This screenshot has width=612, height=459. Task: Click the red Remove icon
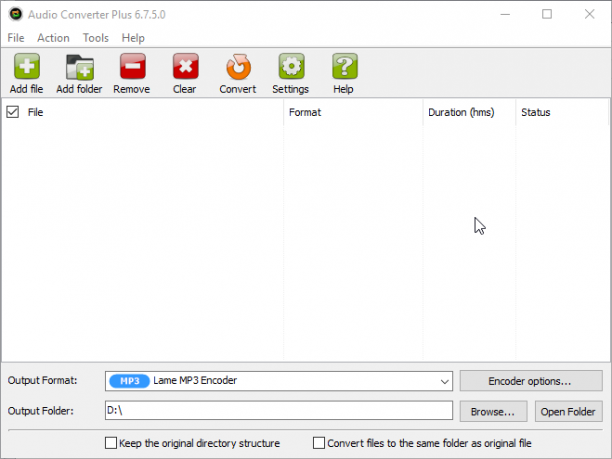tap(133, 66)
